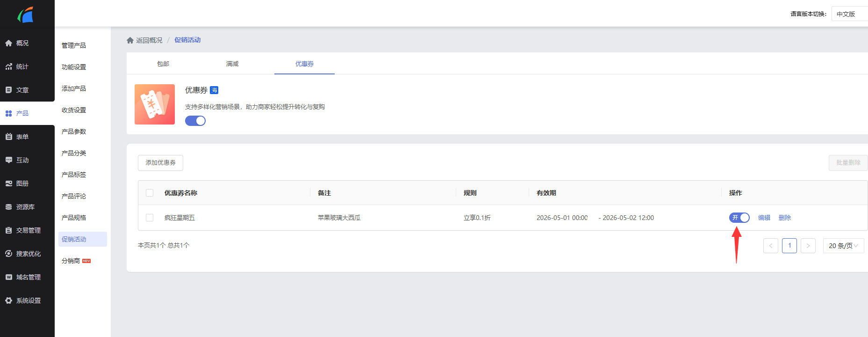Go to next page arrow in pagination
The image size is (868, 337).
808,246
